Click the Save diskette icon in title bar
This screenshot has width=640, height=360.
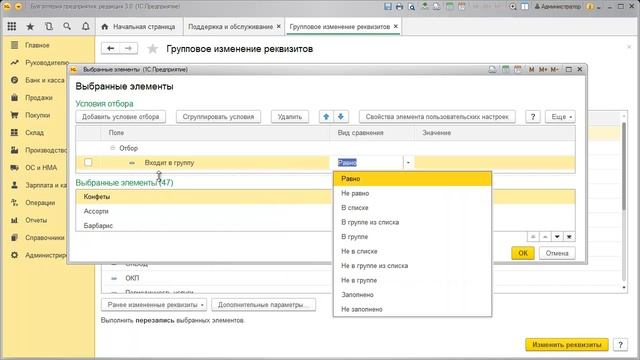[388, 7]
